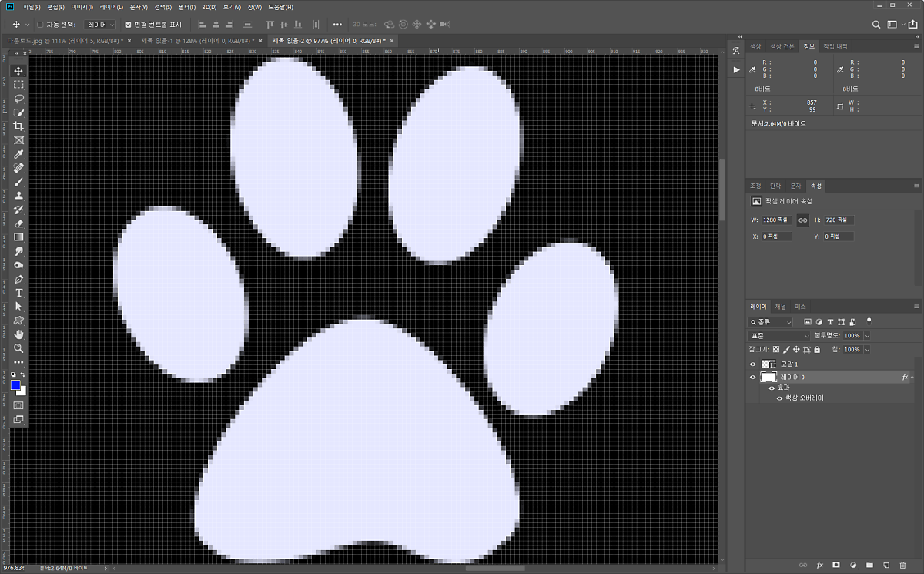Select the Crop tool
Viewport: 924px width, 574px height.
pyautogui.click(x=19, y=126)
